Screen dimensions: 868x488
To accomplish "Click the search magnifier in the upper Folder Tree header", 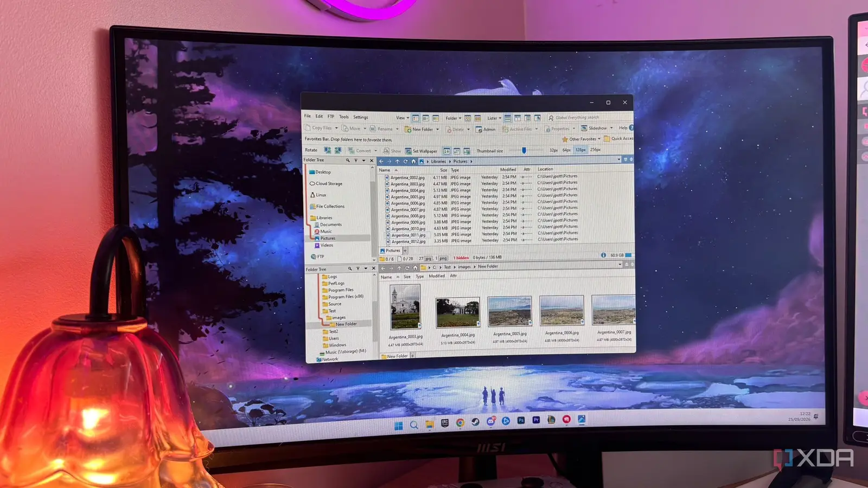I will (348, 160).
